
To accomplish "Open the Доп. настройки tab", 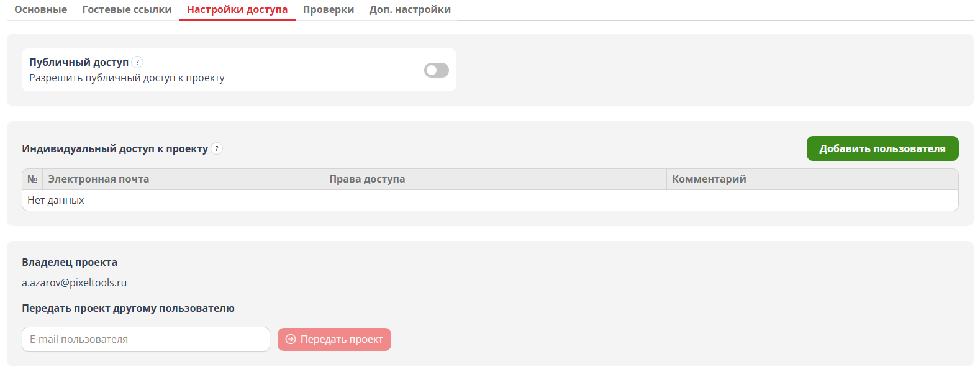I will [x=409, y=9].
